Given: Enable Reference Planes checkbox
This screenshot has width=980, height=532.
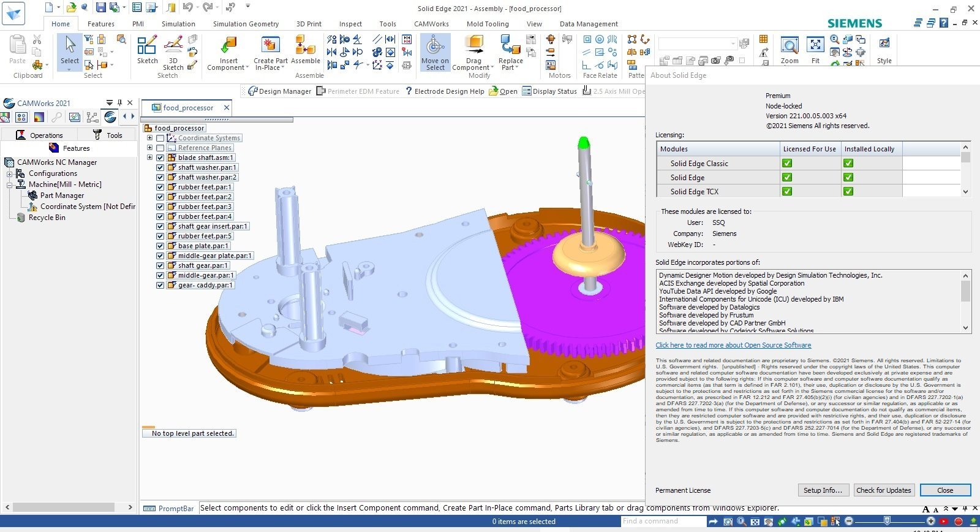Looking at the screenshot, I should click(160, 148).
